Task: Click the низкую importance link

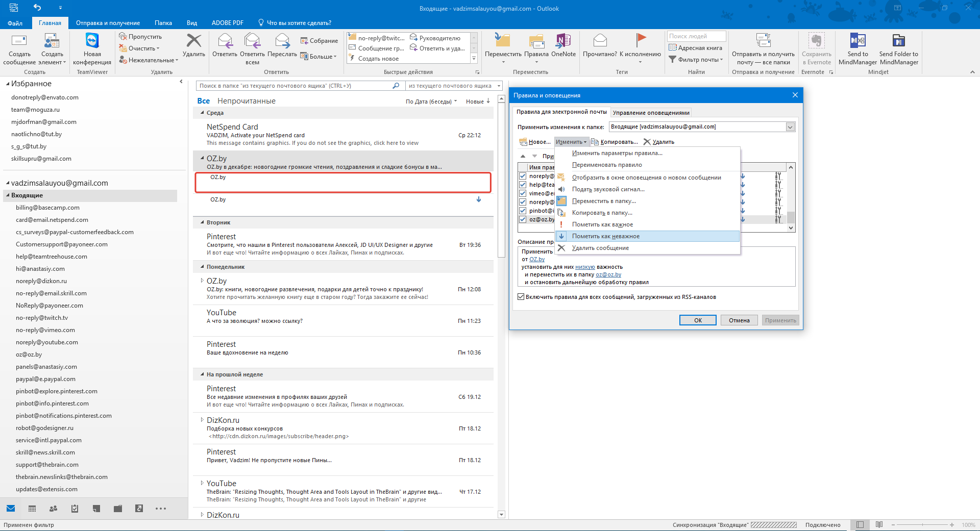Action: pos(585,267)
